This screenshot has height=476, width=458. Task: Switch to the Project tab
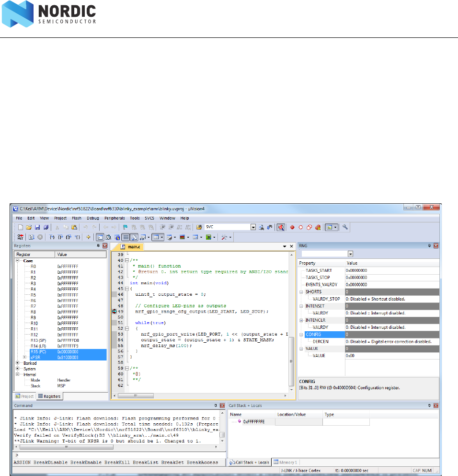pyautogui.click(x=24, y=396)
